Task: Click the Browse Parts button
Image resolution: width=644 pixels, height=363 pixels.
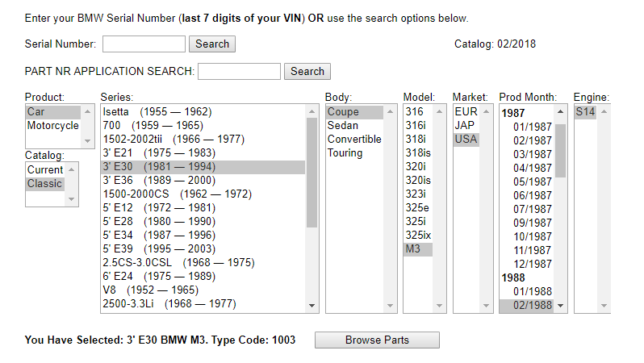Action: pyautogui.click(x=377, y=340)
